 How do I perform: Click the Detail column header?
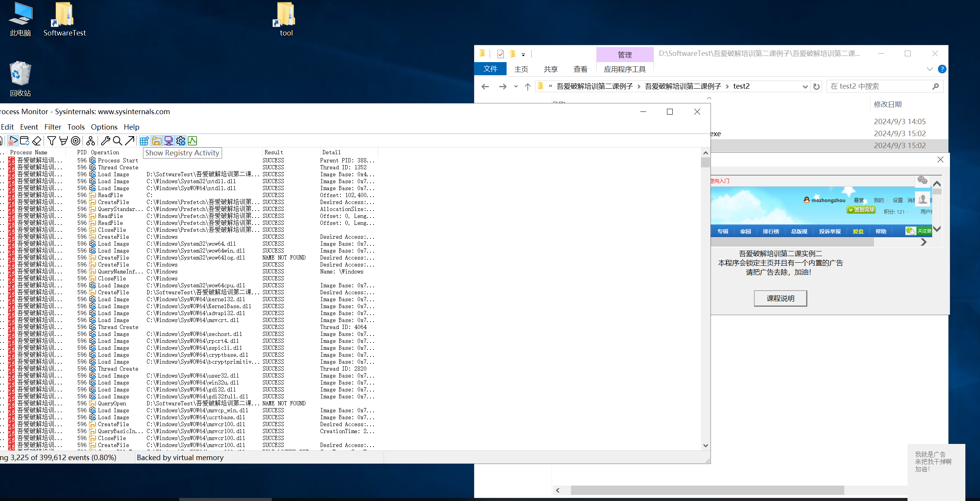349,152
